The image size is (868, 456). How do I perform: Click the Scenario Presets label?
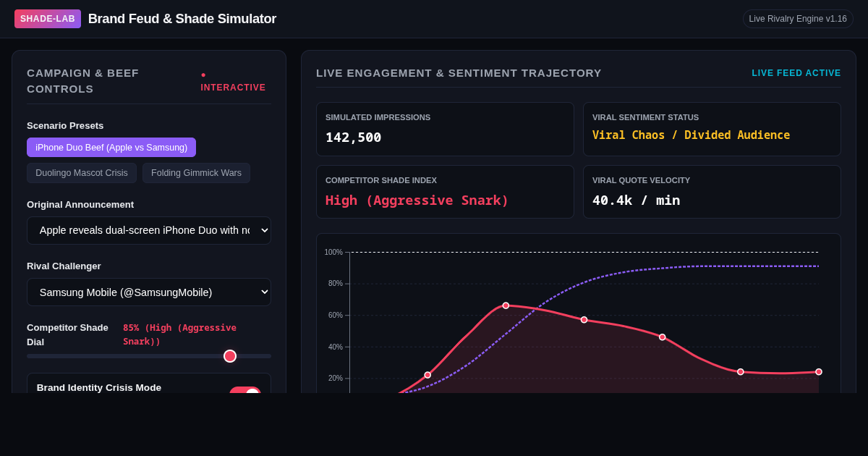(x=65, y=126)
